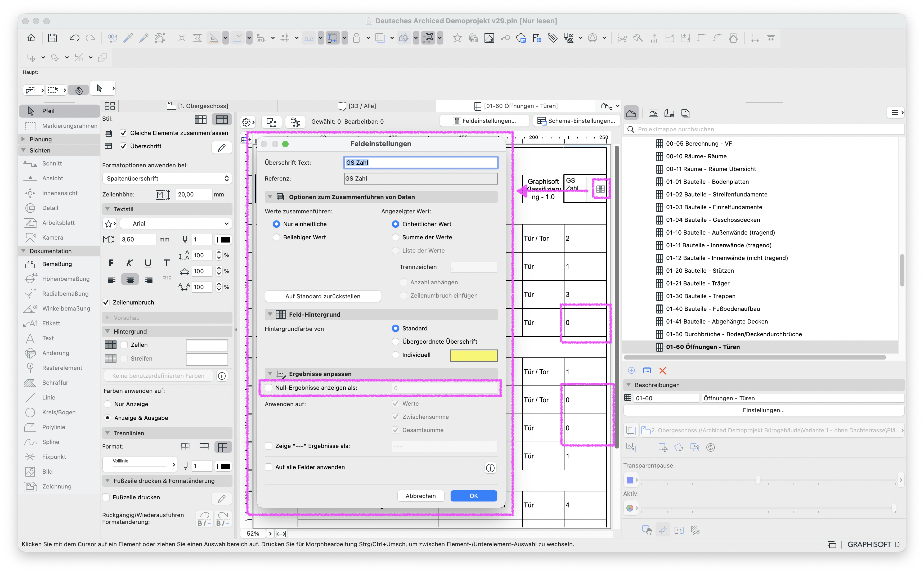
Task: Toggle strikethrough text style
Action: (167, 263)
